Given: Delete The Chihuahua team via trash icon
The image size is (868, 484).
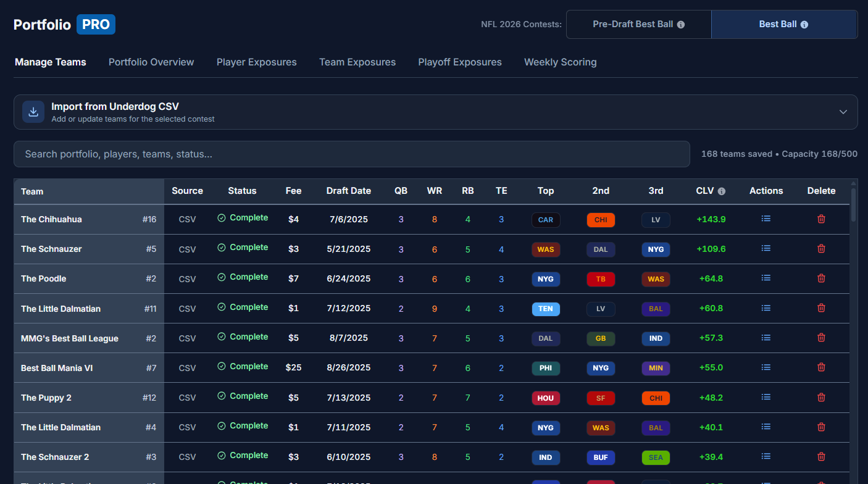Looking at the screenshot, I should [821, 219].
